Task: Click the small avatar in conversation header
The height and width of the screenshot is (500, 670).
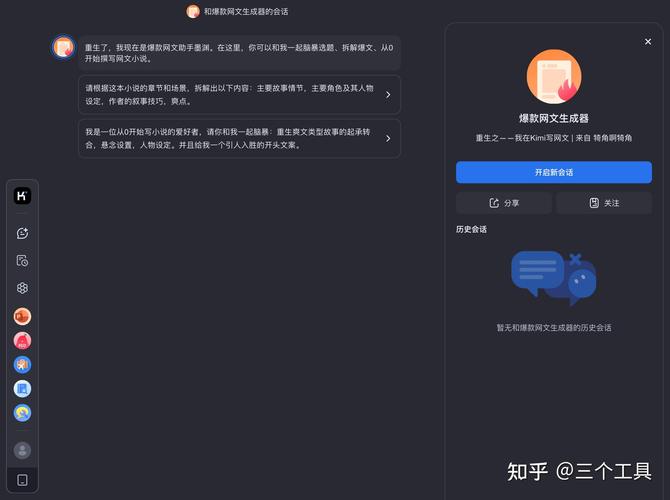Action: pos(193,12)
